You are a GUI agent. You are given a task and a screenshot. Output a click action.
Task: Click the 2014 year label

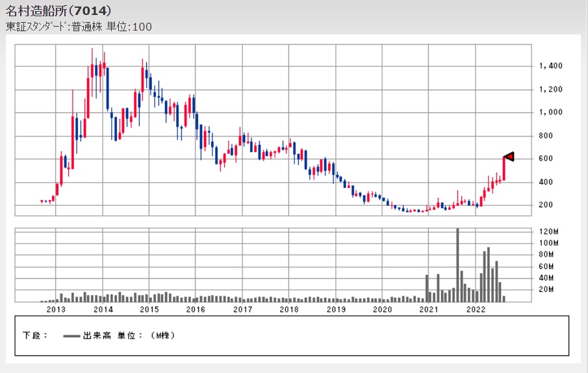103,310
